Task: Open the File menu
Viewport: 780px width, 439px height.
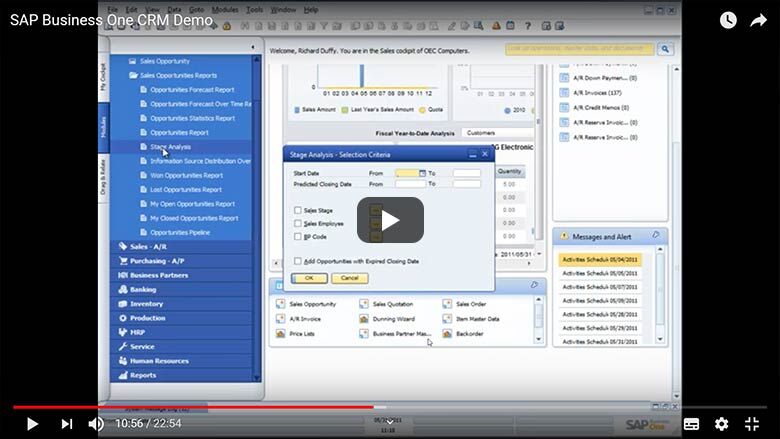Action: [113, 9]
